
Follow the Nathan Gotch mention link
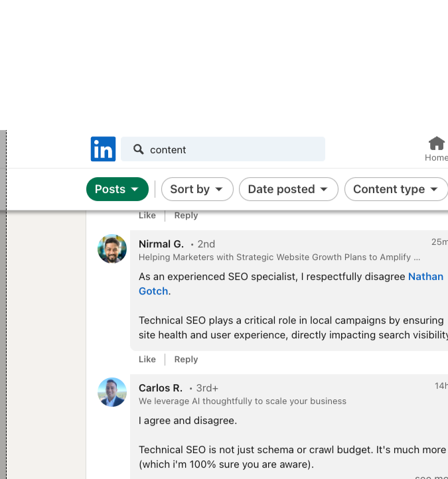click(425, 277)
